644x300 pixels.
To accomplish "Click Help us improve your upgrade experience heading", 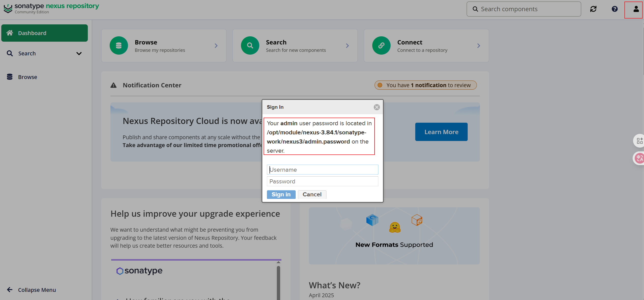I will (x=195, y=214).
